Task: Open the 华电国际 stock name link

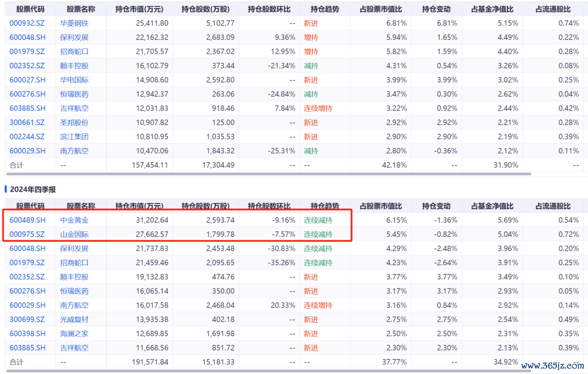Action: 74,80
